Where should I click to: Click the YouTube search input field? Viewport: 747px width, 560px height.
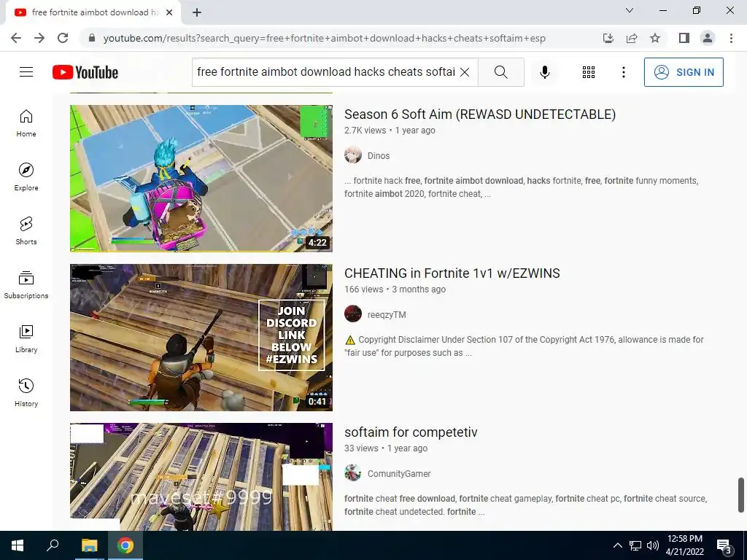pyautogui.click(x=326, y=72)
